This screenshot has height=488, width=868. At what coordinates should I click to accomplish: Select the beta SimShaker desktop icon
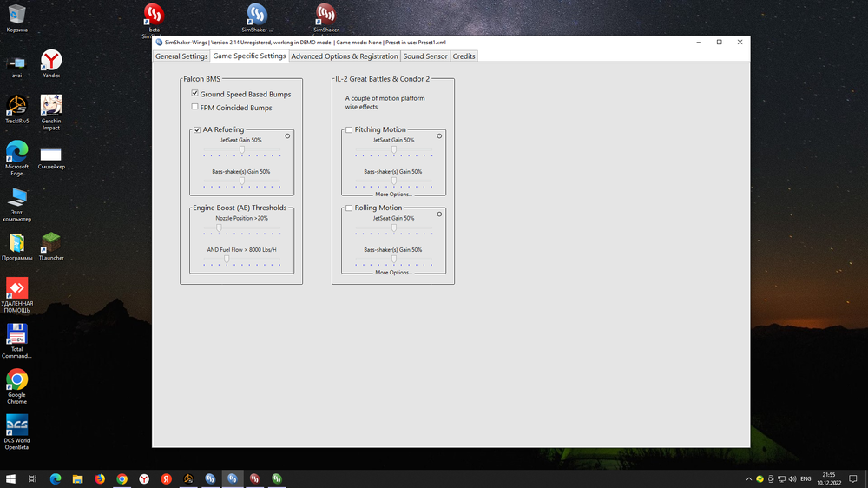click(154, 19)
